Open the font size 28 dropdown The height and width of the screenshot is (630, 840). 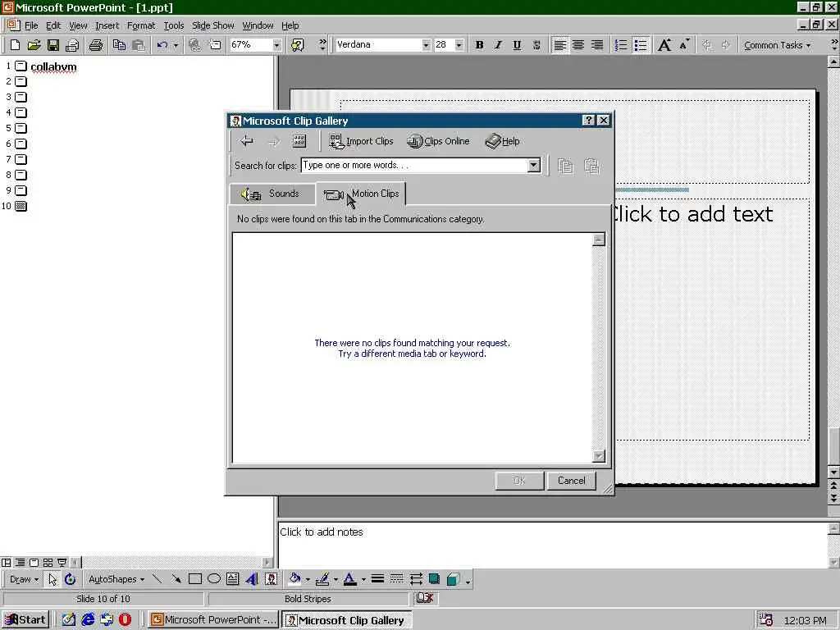[x=459, y=45]
